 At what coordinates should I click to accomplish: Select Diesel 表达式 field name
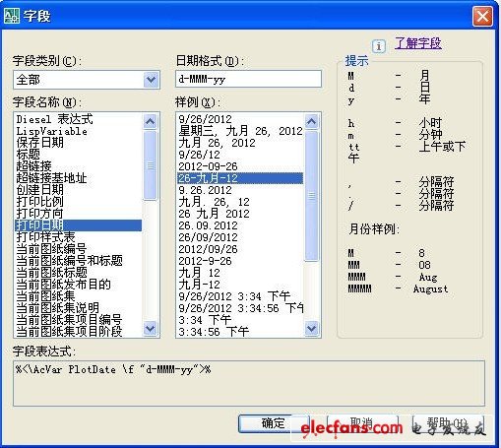point(55,119)
